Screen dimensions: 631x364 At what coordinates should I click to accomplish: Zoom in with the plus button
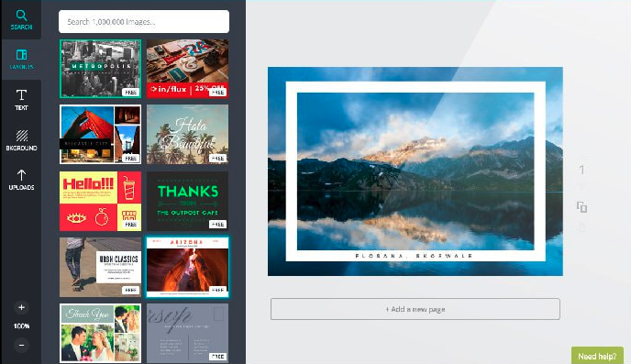tap(21, 307)
